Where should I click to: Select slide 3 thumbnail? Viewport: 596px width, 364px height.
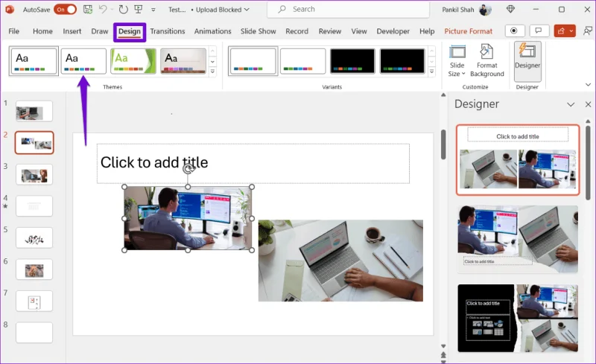click(34, 174)
